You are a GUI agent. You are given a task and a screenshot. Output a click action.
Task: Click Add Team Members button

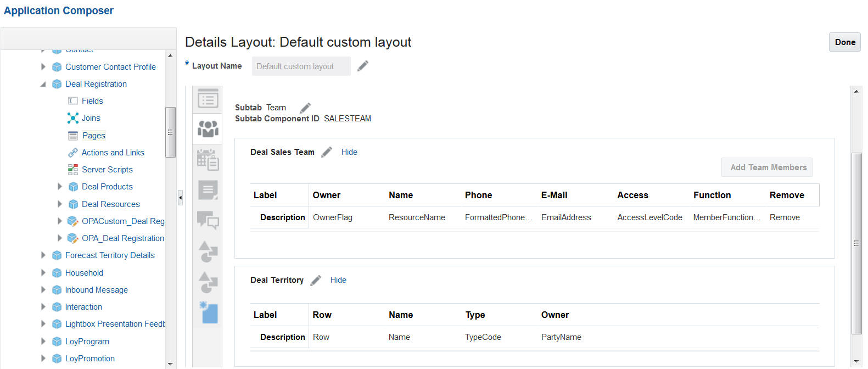click(768, 167)
